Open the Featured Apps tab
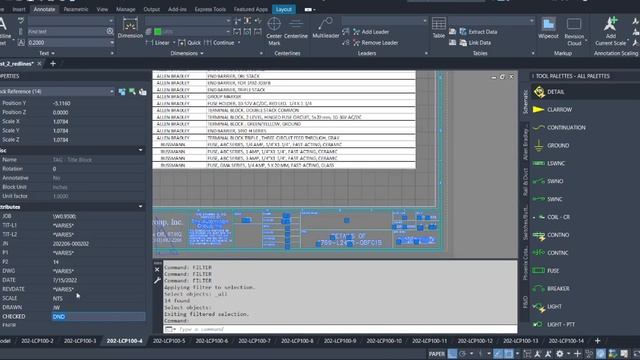The image size is (640, 360). click(251, 9)
